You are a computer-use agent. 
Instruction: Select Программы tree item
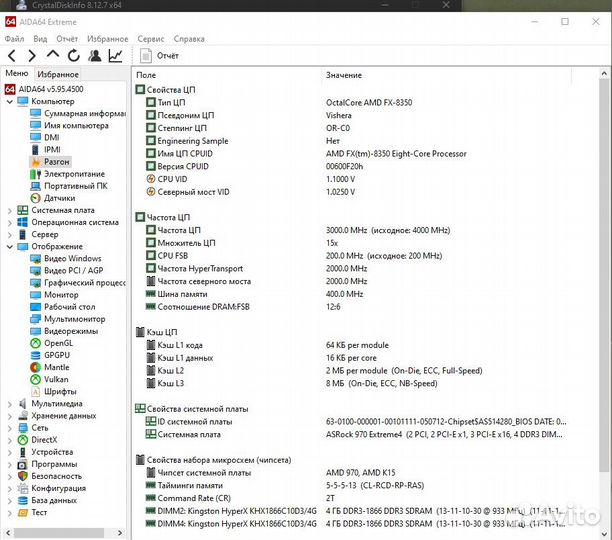click(48, 464)
